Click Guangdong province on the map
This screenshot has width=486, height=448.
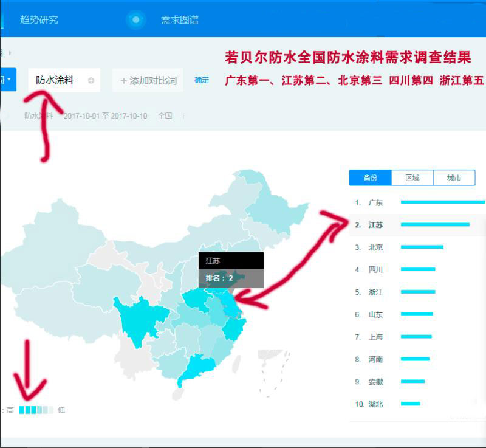[199, 367]
